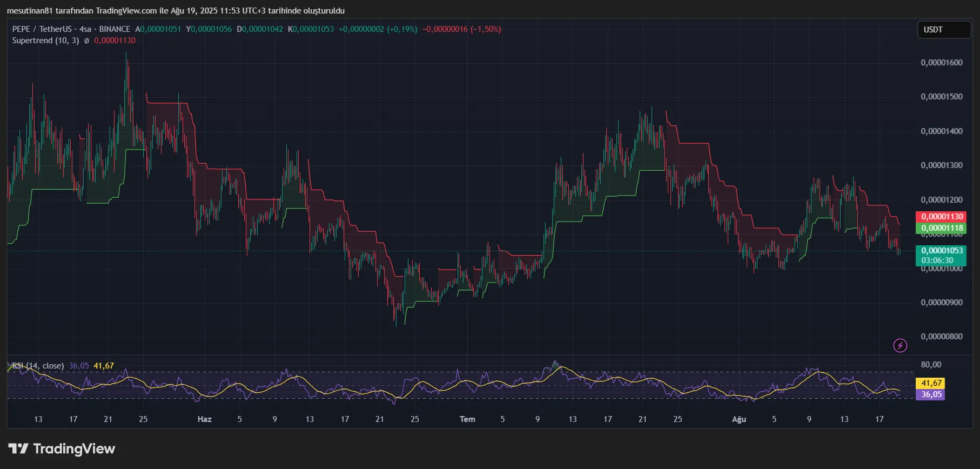The image size is (980, 469).
Task: Click the red 0,00001130 price axis label
Action: pyautogui.click(x=942, y=217)
